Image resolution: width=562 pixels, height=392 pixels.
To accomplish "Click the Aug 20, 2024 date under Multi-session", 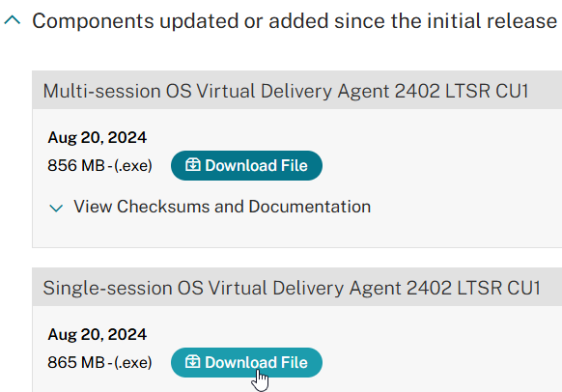I will coord(98,138).
